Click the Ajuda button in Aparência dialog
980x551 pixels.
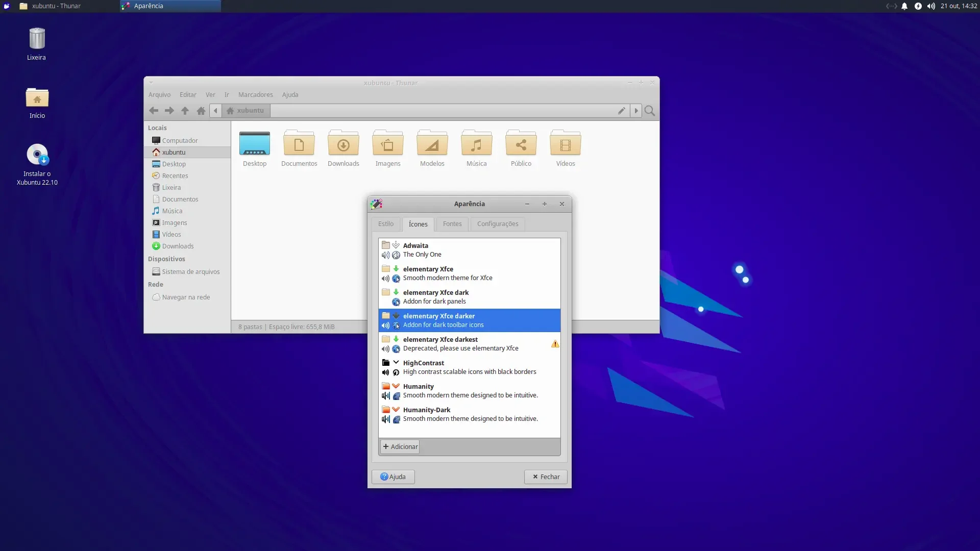(393, 477)
